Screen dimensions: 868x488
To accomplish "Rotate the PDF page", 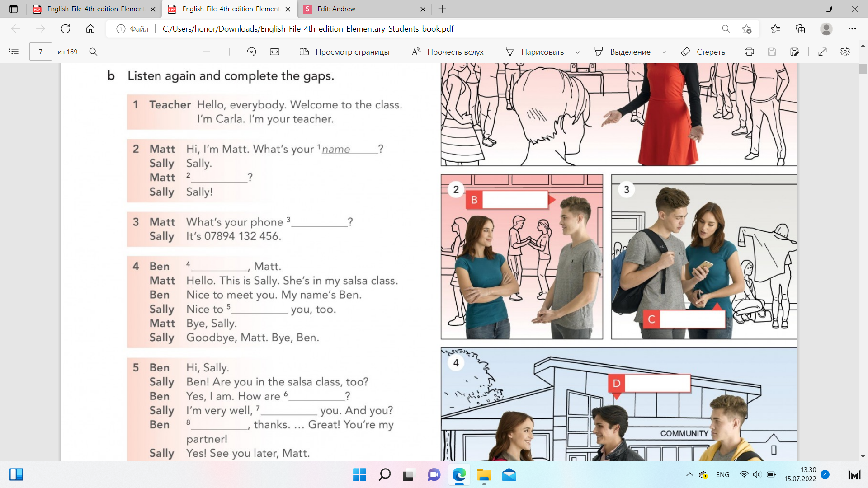I will point(252,52).
